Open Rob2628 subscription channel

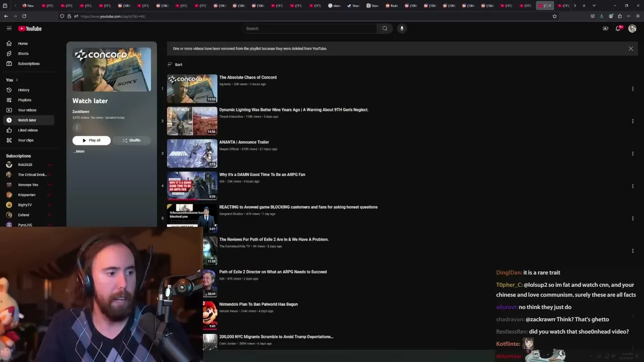click(x=28, y=165)
